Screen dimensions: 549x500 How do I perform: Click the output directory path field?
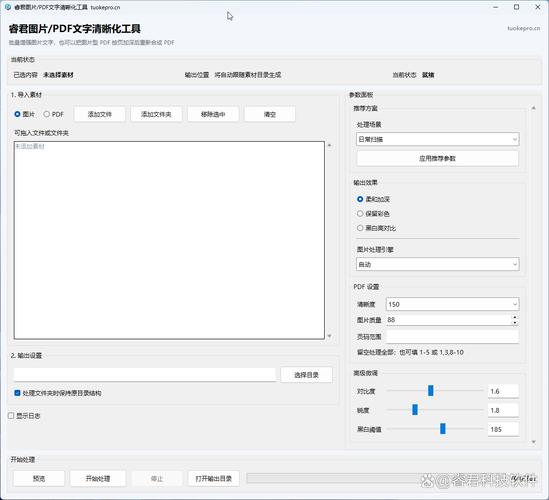coord(145,374)
